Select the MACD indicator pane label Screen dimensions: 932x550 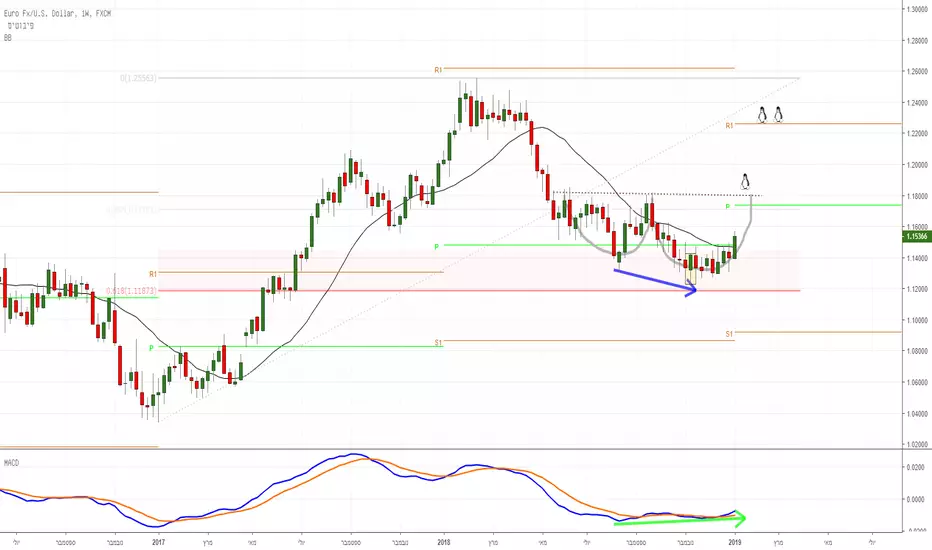pos(11,463)
